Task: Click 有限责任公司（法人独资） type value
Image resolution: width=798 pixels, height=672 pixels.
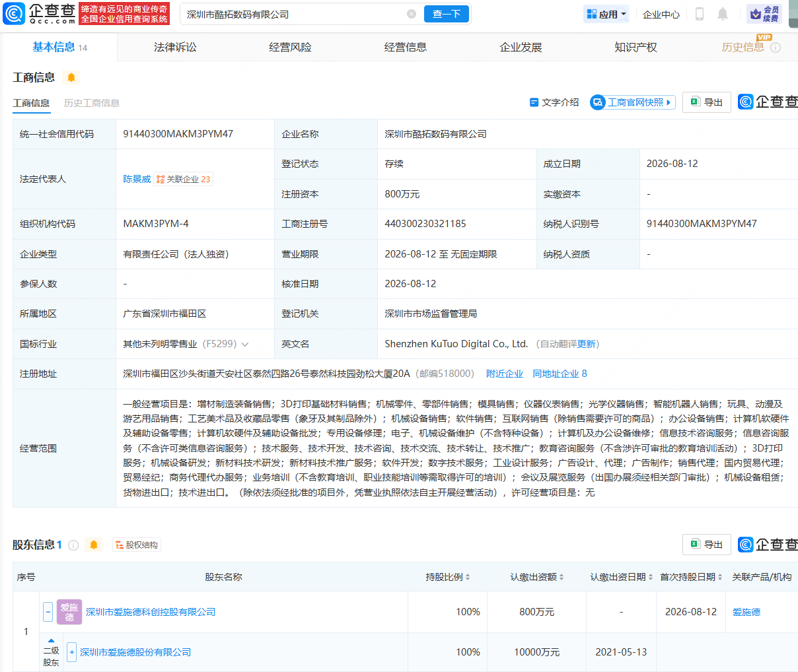Action: 176,254
